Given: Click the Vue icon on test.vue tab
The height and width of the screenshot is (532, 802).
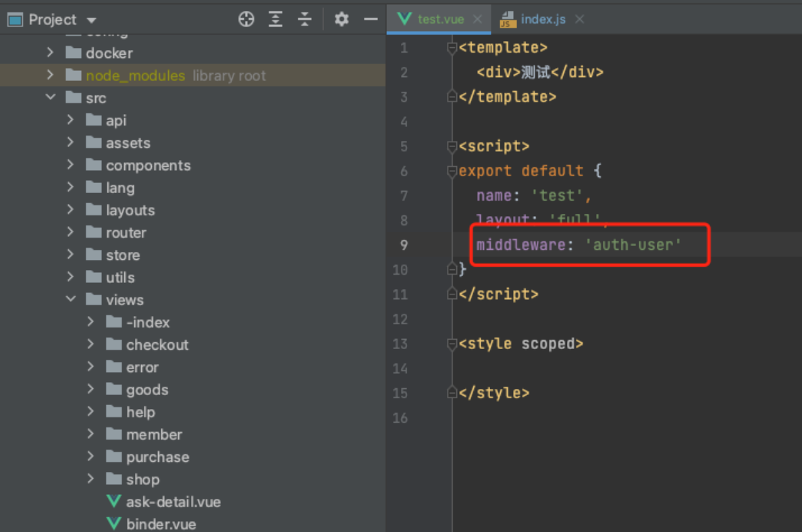Looking at the screenshot, I should click(x=404, y=19).
